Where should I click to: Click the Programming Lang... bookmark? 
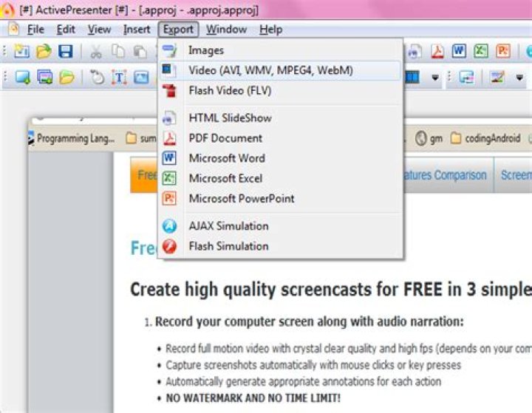[72, 138]
